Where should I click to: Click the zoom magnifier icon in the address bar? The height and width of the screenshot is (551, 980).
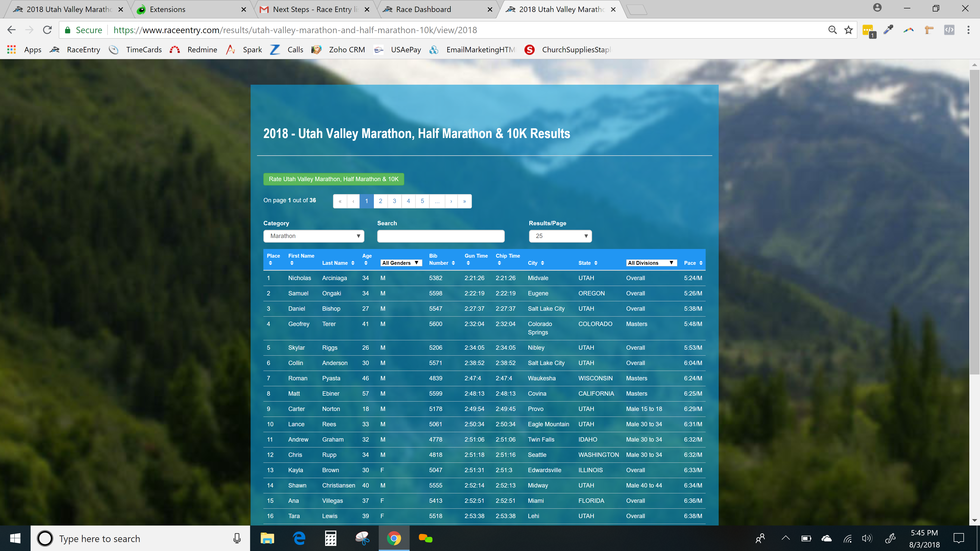pyautogui.click(x=832, y=30)
